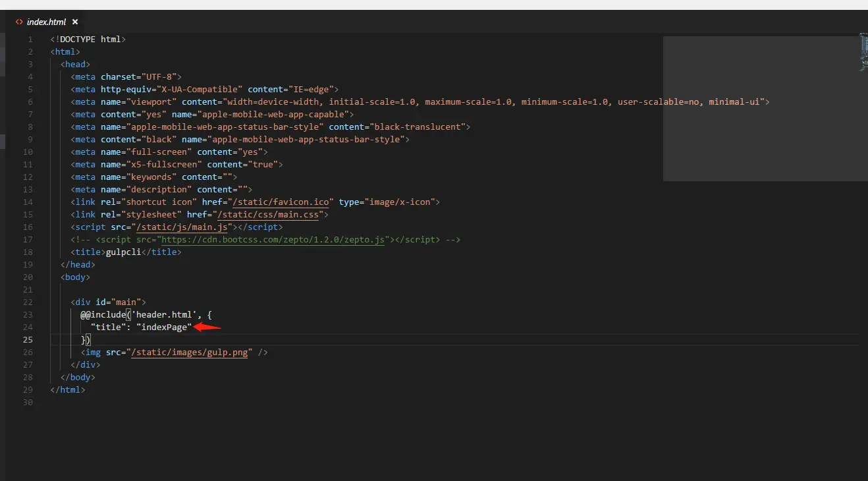Open the /static/images/gulp.png link

click(190, 352)
